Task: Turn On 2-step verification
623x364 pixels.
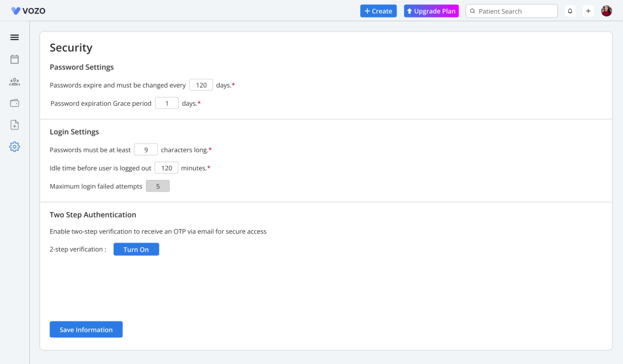Action: (136, 249)
